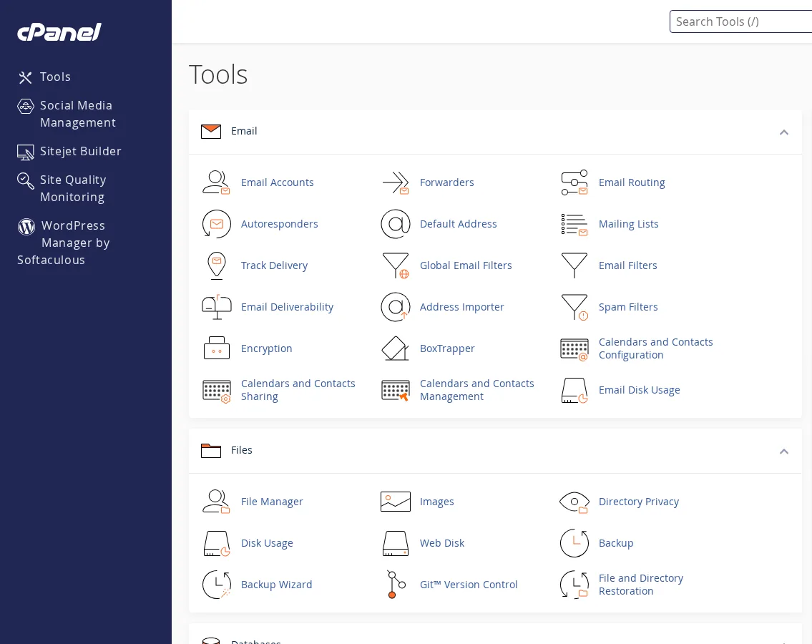Open the Email Routing icon
This screenshot has width=812, height=644.
(574, 182)
